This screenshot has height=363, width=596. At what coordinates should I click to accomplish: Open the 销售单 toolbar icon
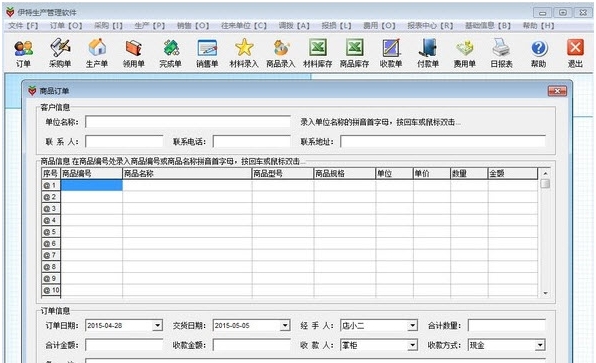[207, 53]
